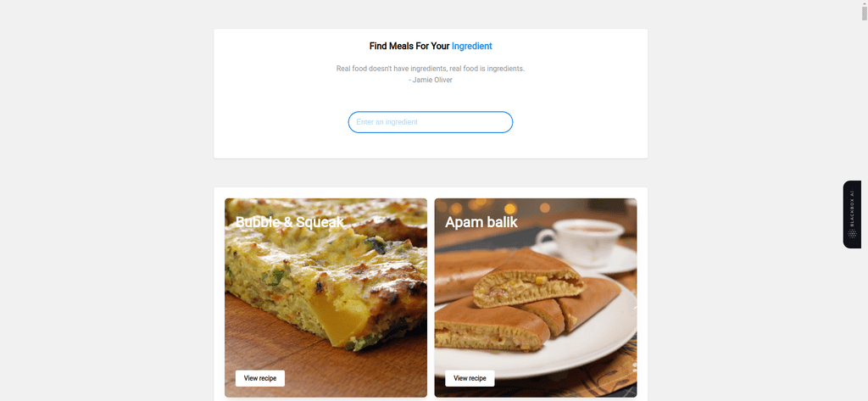The height and width of the screenshot is (401, 868).
Task: Click the Real food quote sentence
Action: pyautogui.click(x=430, y=69)
